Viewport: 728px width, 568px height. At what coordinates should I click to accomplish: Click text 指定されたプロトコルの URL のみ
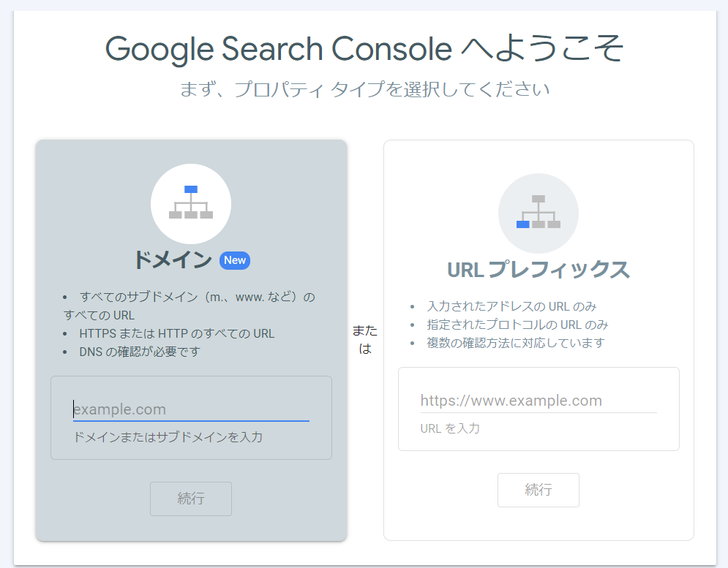click(518, 325)
